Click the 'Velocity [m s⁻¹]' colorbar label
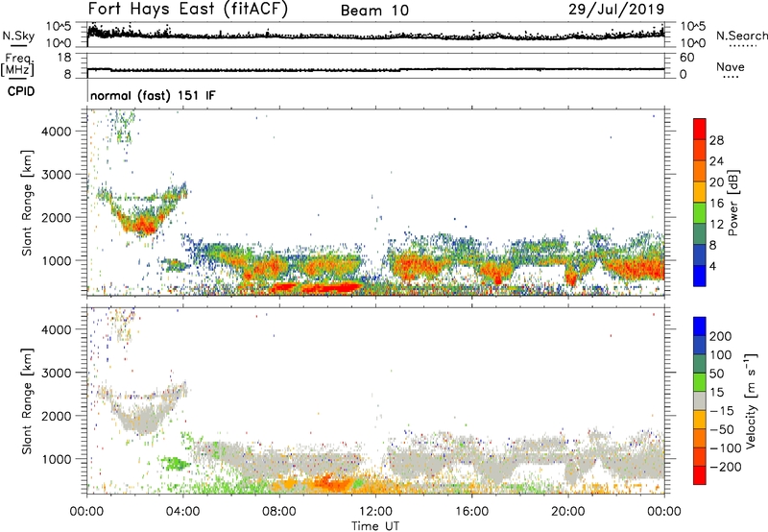The width and height of the screenshot is (768, 532). pos(751,400)
